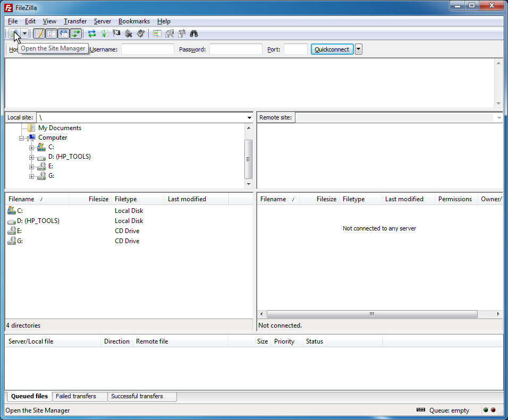The height and width of the screenshot is (420, 508).
Task: Open Local site path dropdown
Action: pos(249,117)
